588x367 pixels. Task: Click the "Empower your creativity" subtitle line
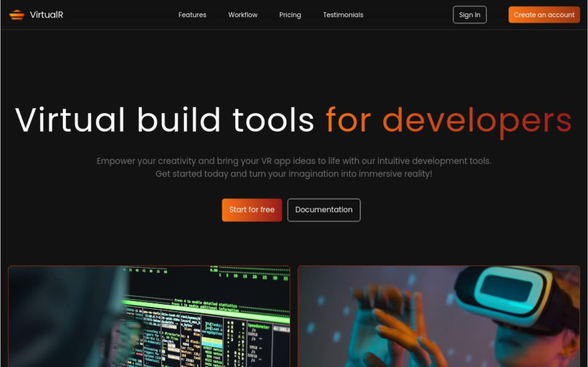click(294, 161)
